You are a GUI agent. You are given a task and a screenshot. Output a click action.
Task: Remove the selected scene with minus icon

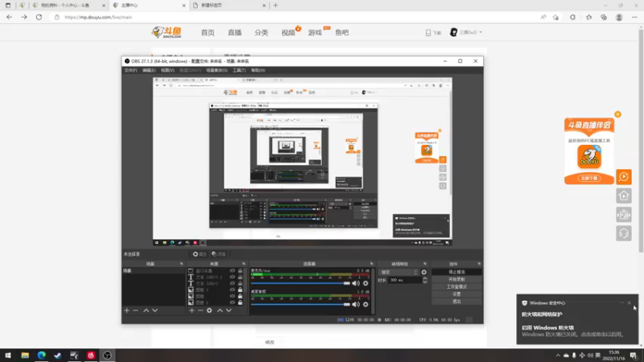(x=135, y=311)
